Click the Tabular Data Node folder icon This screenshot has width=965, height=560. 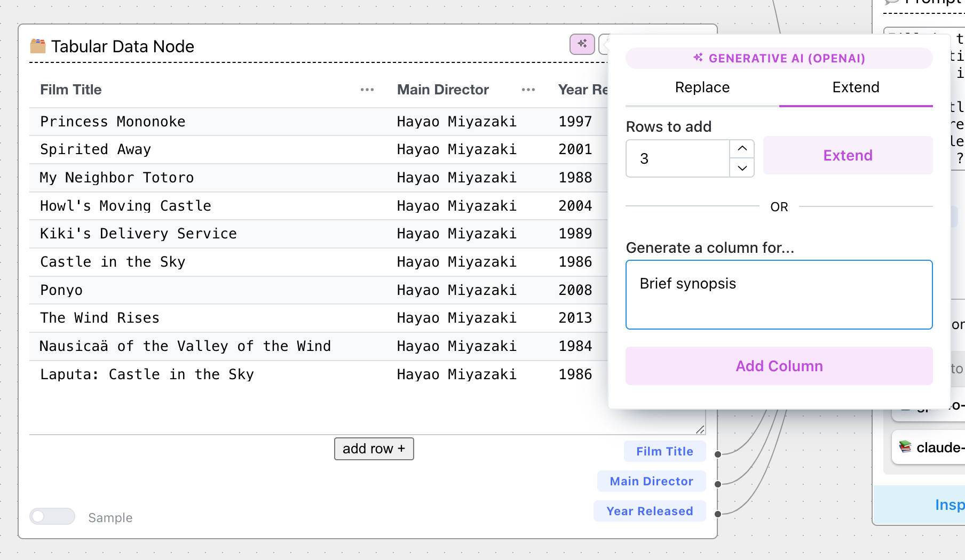[x=38, y=46]
